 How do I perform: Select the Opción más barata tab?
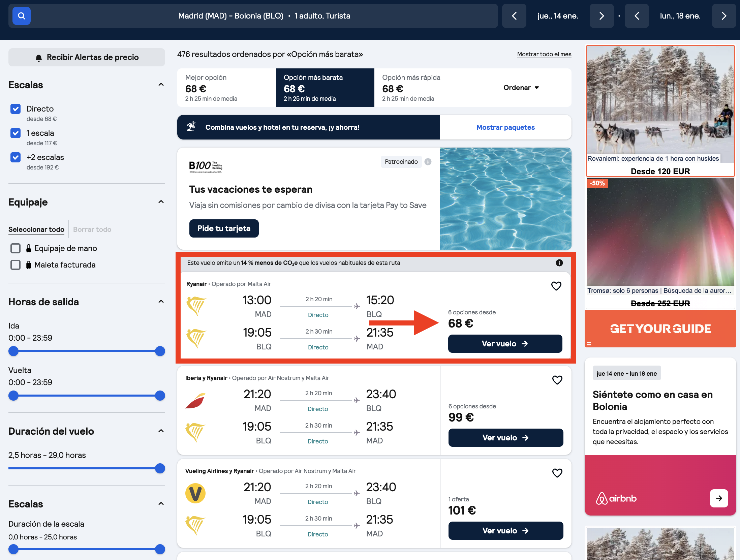(x=325, y=88)
